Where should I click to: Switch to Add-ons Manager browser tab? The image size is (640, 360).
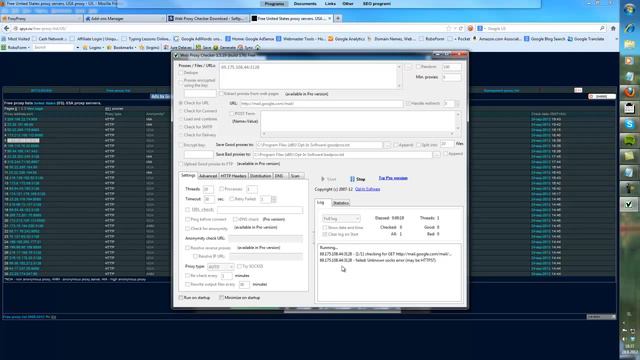click(124, 18)
